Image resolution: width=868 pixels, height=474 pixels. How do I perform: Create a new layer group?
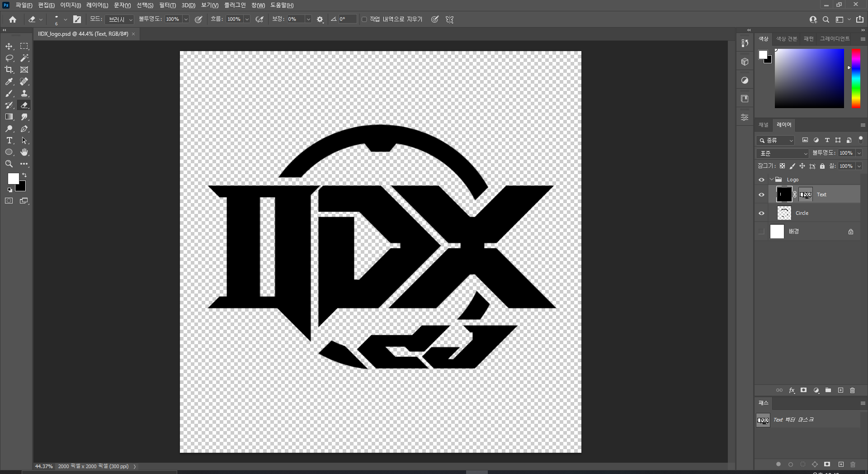828,390
